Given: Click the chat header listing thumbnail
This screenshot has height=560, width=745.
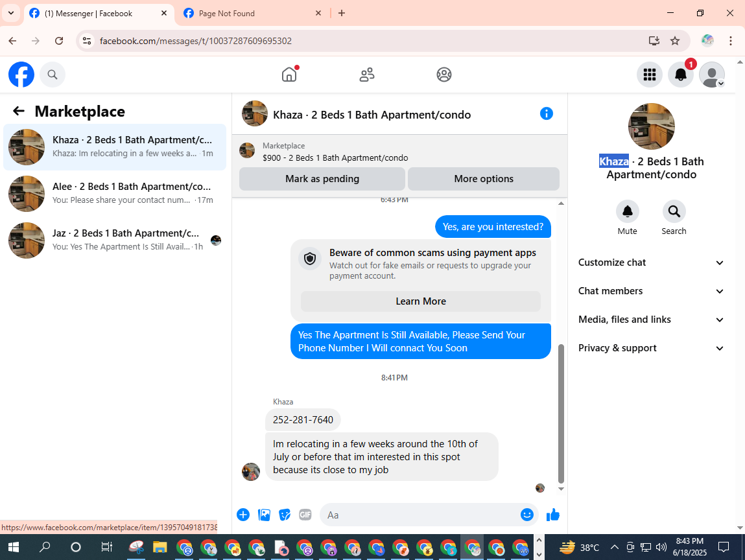Looking at the screenshot, I should click(255, 113).
